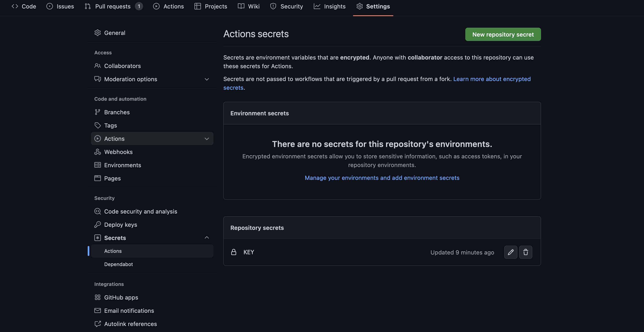Click the pull requests count badge
The image size is (644, 332).
coord(139,6)
